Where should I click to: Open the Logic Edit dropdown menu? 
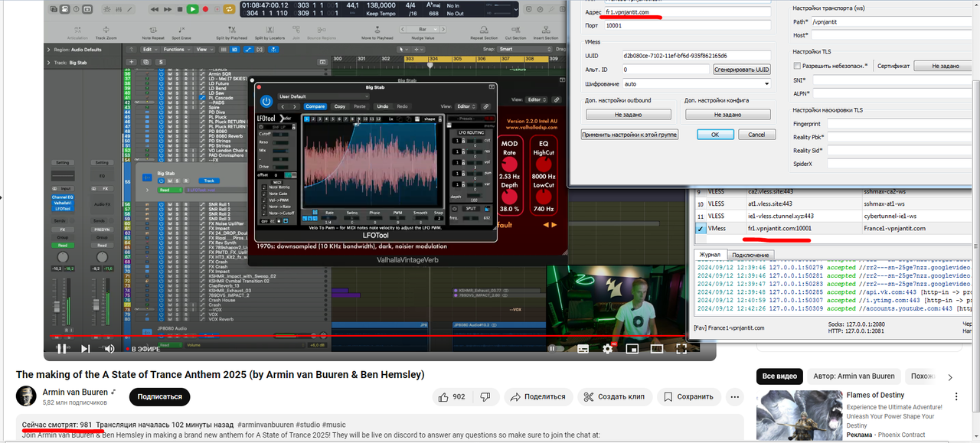coord(149,49)
